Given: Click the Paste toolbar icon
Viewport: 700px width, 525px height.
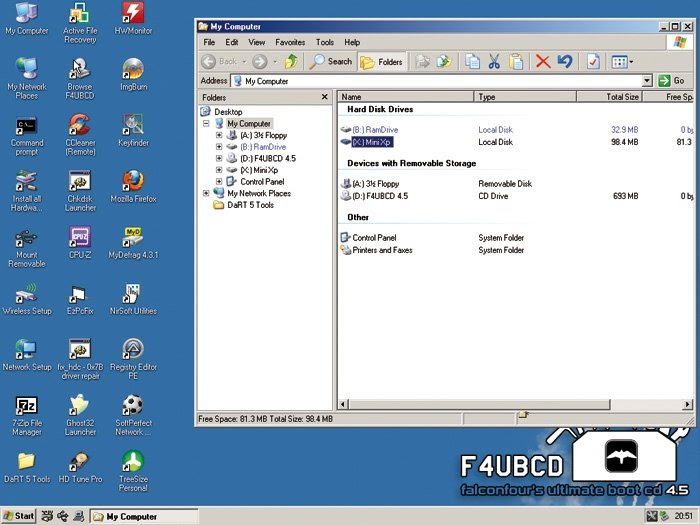Looking at the screenshot, I should [516, 62].
